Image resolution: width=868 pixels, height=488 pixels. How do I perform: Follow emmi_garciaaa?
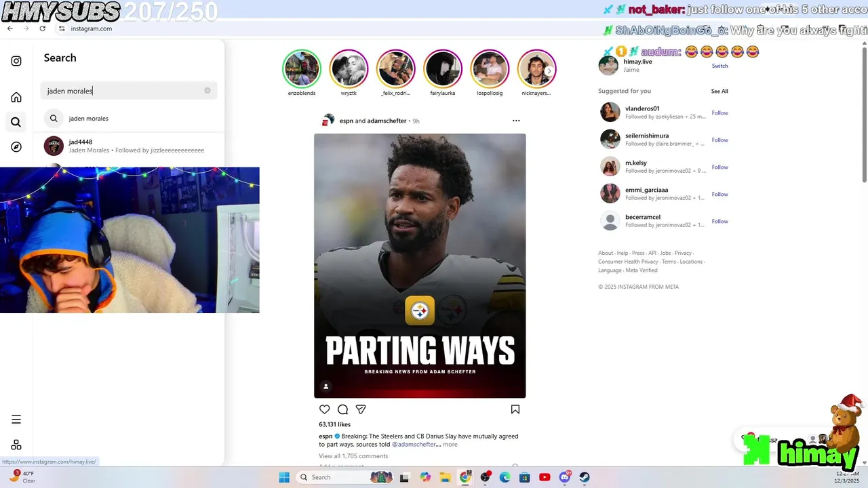719,194
